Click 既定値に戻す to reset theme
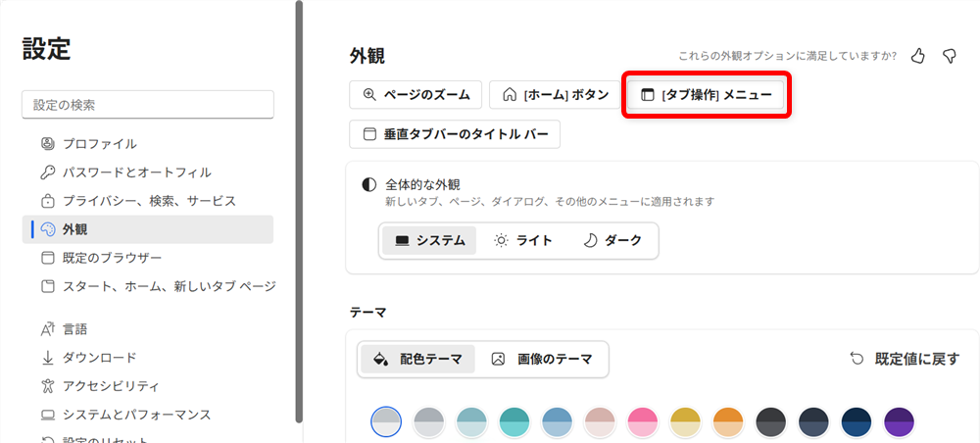This screenshot has height=443, width=980. (905, 360)
